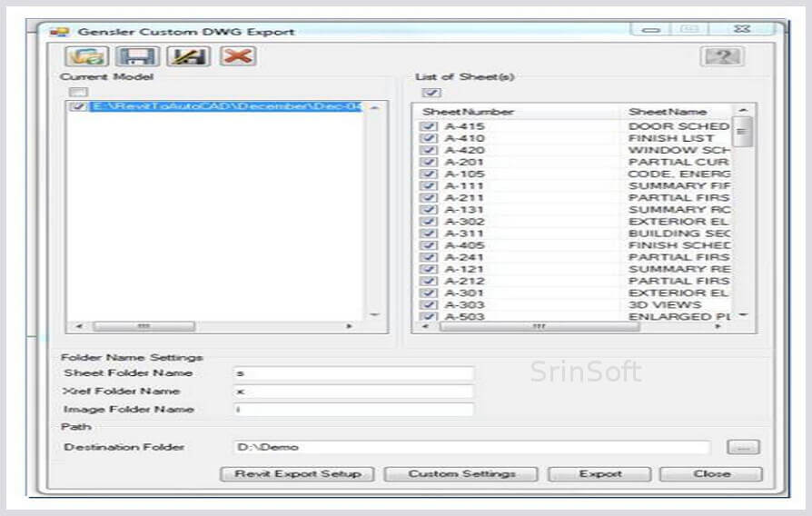The image size is (812, 516).
Task: Click the Close button
Action: (x=711, y=474)
